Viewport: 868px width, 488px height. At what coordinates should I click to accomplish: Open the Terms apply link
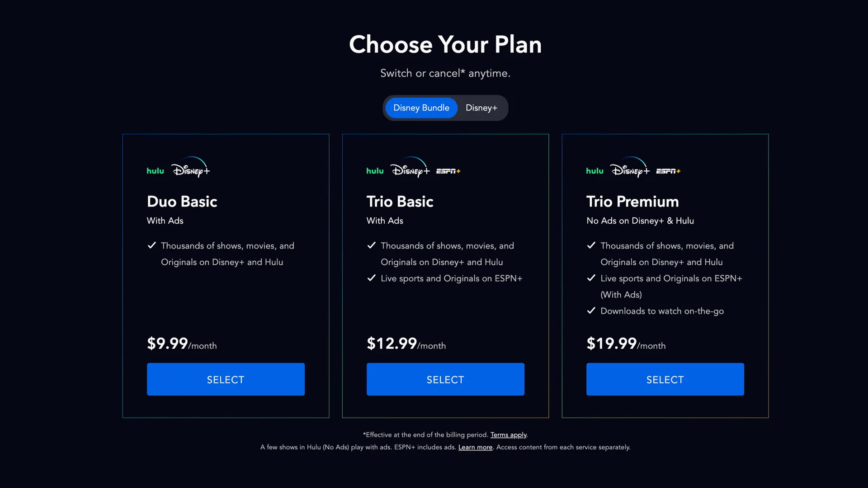click(508, 435)
